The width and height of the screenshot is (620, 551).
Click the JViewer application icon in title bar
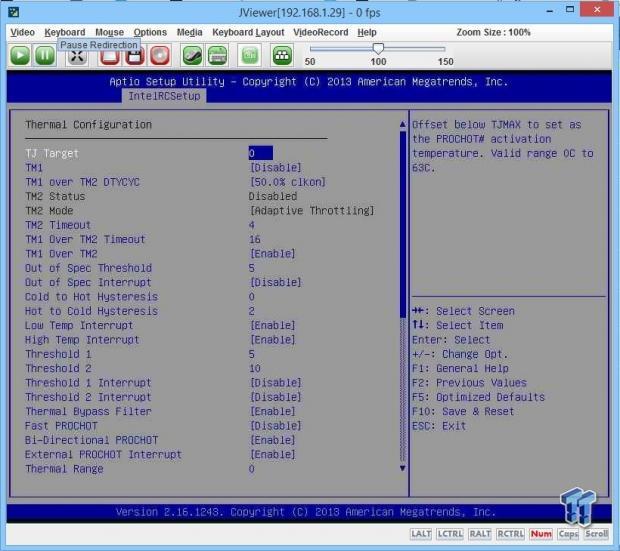coord(14,12)
